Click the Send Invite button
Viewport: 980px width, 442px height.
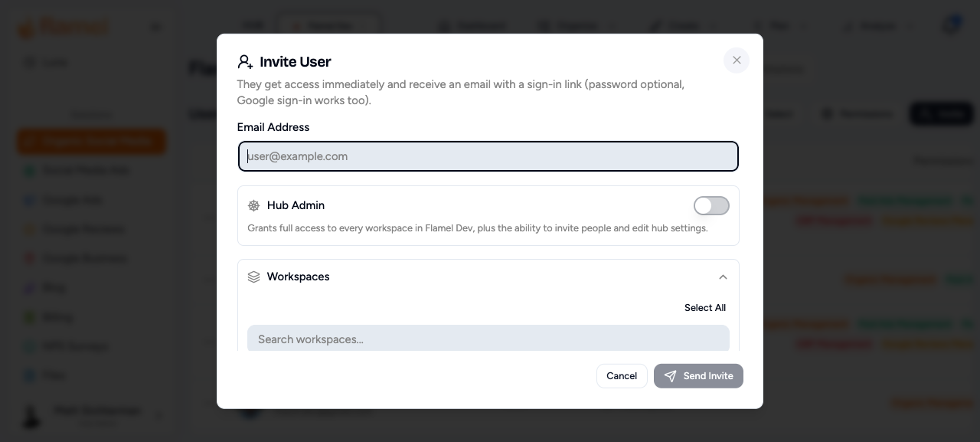(x=698, y=376)
